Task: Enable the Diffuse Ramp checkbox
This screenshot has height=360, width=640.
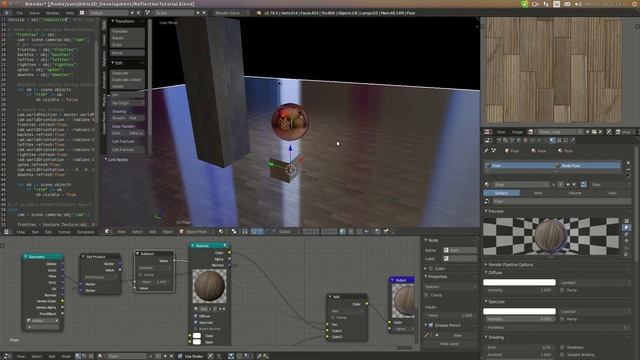Action: pyautogui.click(x=562, y=290)
